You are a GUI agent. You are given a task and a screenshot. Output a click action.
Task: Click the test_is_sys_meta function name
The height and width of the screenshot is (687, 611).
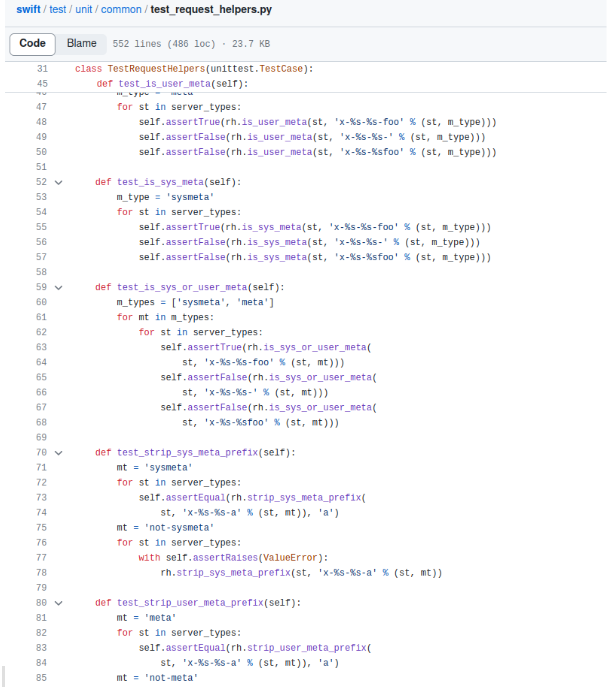coord(160,182)
